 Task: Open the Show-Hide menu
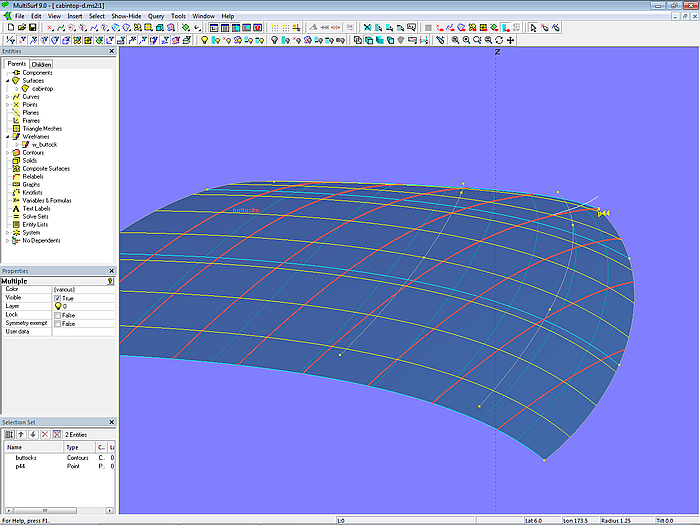pos(126,16)
